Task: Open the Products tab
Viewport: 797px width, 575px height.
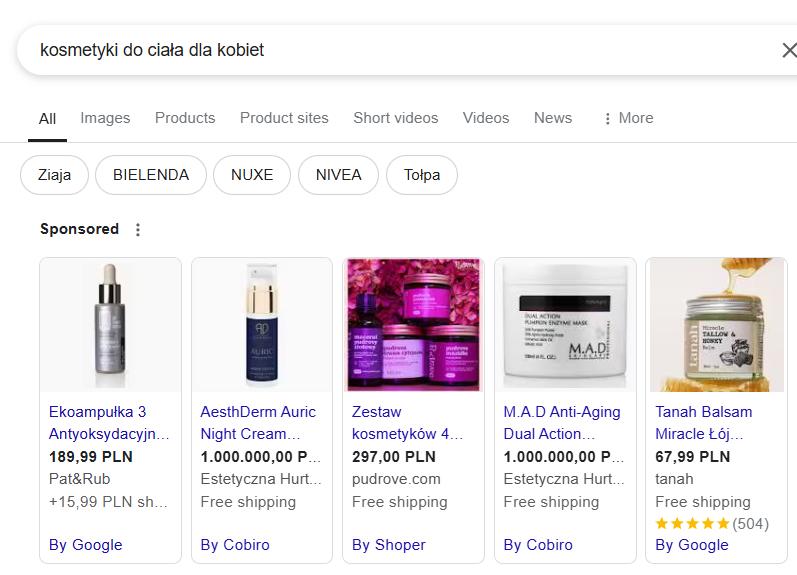Action: 185,118
